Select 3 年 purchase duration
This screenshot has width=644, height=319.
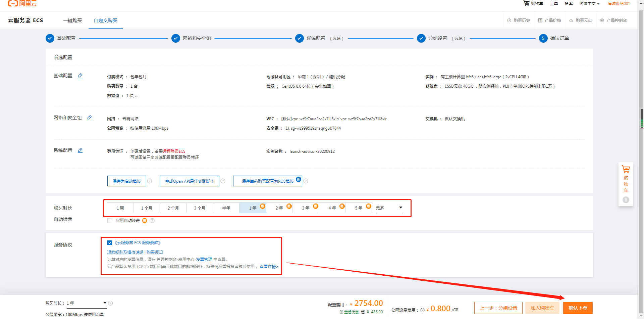[x=306, y=208]
